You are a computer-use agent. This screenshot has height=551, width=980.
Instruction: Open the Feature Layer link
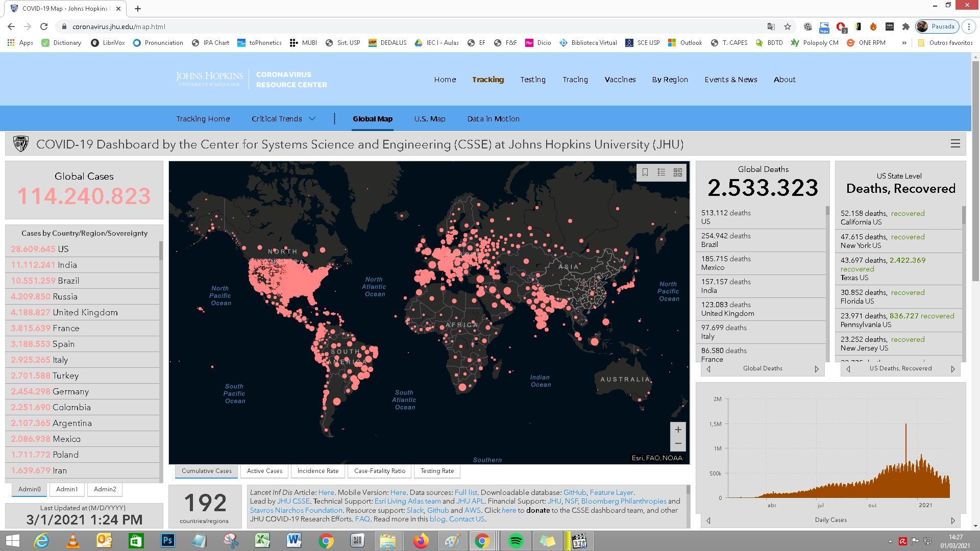click(x=611, y=492)
